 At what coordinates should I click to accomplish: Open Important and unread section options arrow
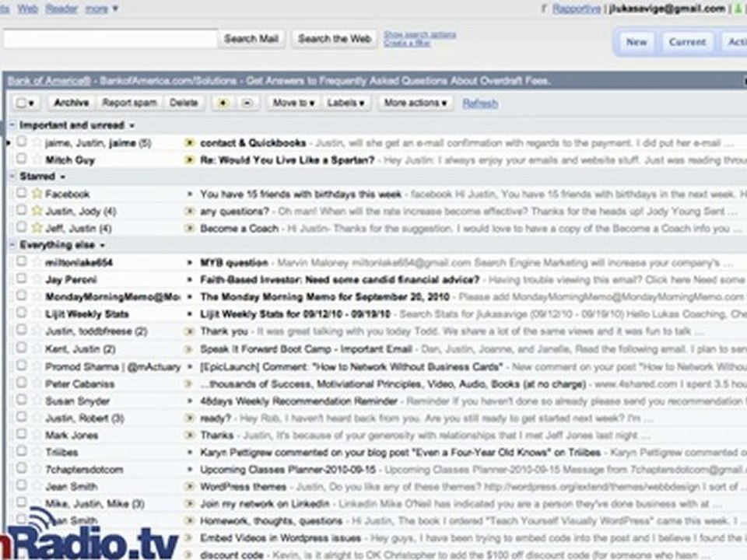click(x=132, y=126)
